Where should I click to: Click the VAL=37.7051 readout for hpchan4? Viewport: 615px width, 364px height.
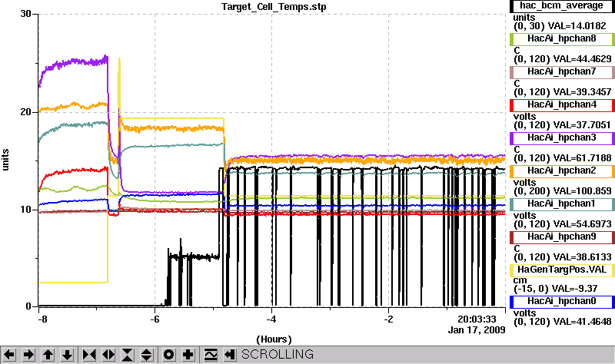[582, 125]
